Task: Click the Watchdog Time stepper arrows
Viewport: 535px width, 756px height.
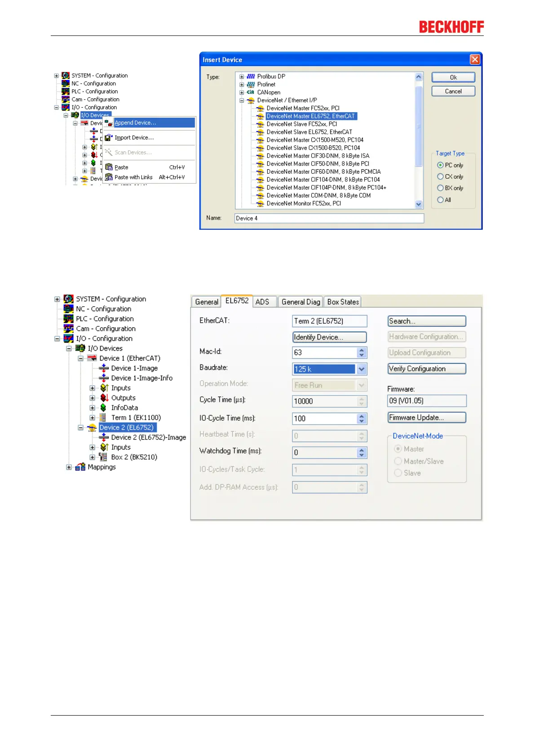Action: click(x=362, y=453)
